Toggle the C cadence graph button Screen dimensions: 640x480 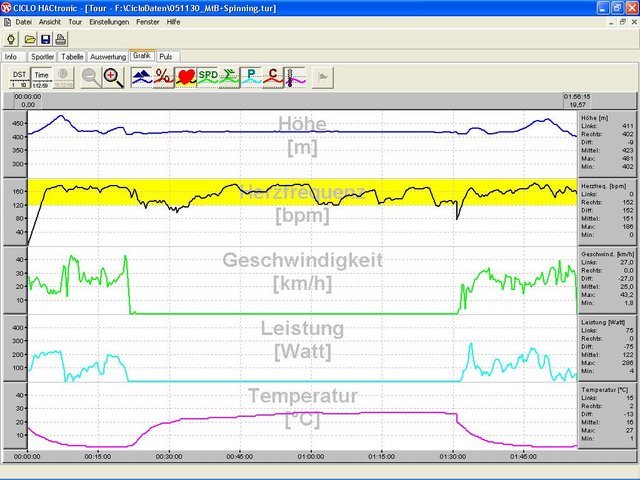click(x=273, y=78)
